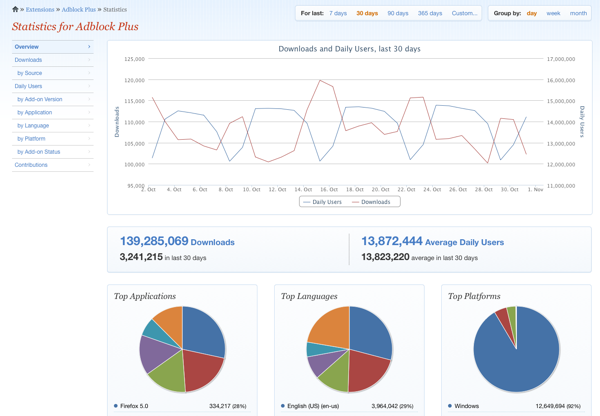
Task: Group statistics by month
Action: point(578,13)
